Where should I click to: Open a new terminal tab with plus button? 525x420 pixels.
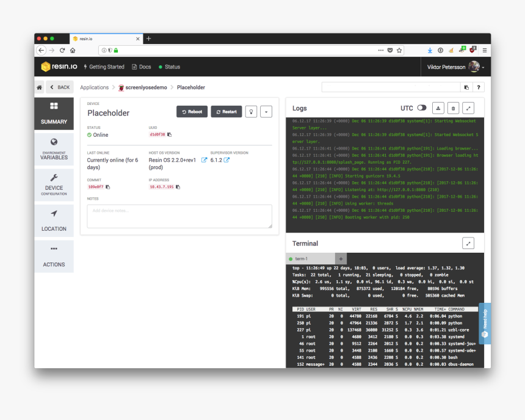(x=339, y=258)
